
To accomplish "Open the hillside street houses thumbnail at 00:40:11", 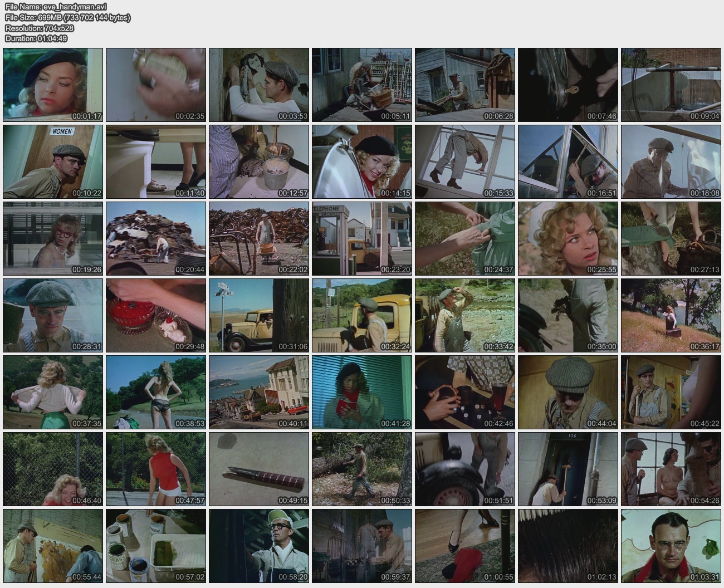I will tap(259, 393).
